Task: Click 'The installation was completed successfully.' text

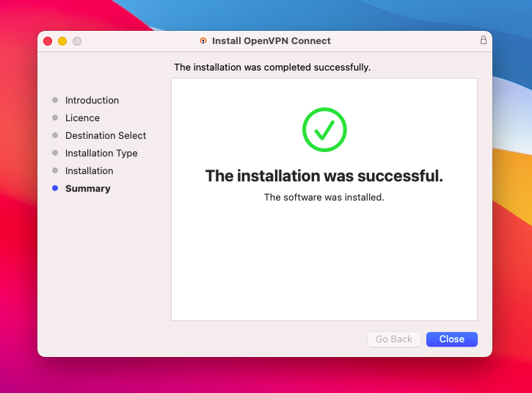Action: [272, 68]
